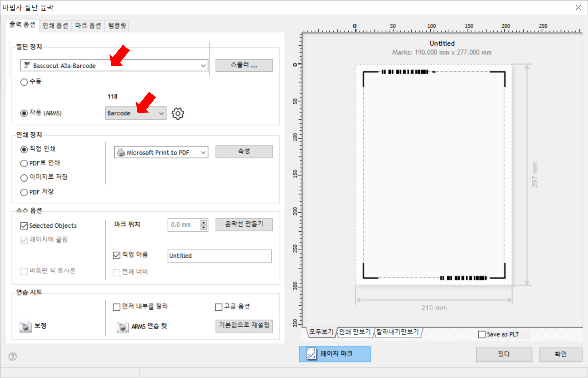
Task: Click the 보정 calibration icon
Action: tap(26, 326)
